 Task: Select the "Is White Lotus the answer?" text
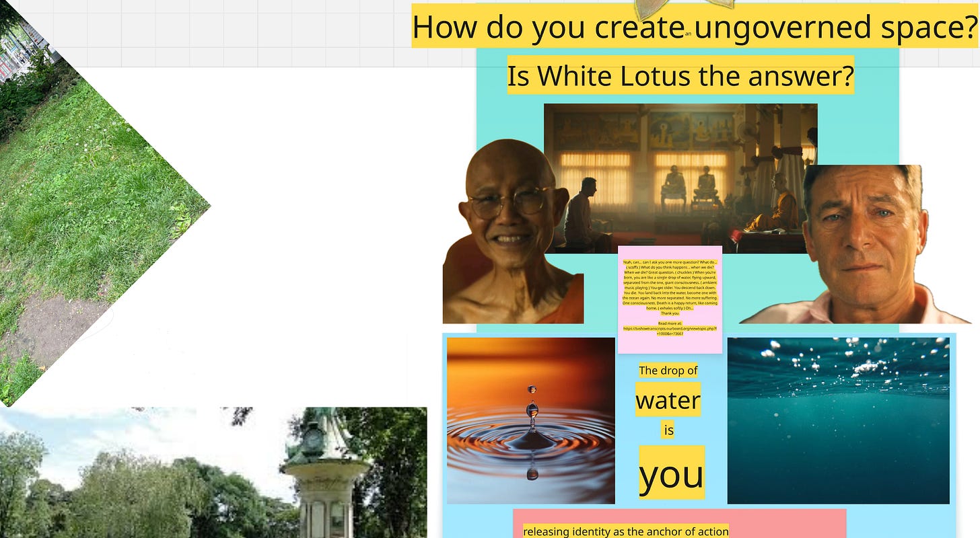(680, 75)
